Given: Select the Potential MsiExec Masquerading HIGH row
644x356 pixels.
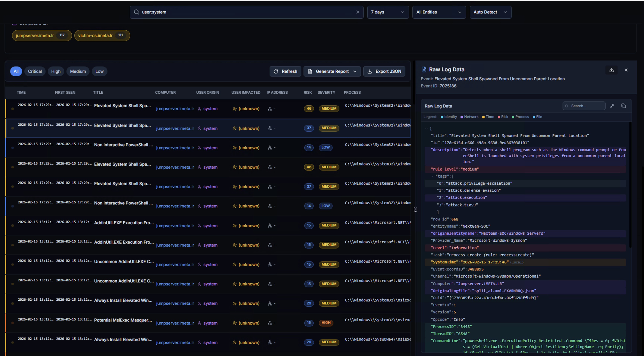Looking at the screenshot, I should coord(123,320).
